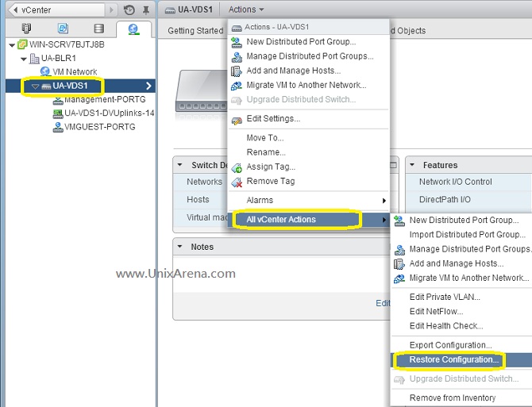This screenshot has width=532, height=407.
Task: Click the UA-BLR1 datacenter icon
Action: pos(34,58)
